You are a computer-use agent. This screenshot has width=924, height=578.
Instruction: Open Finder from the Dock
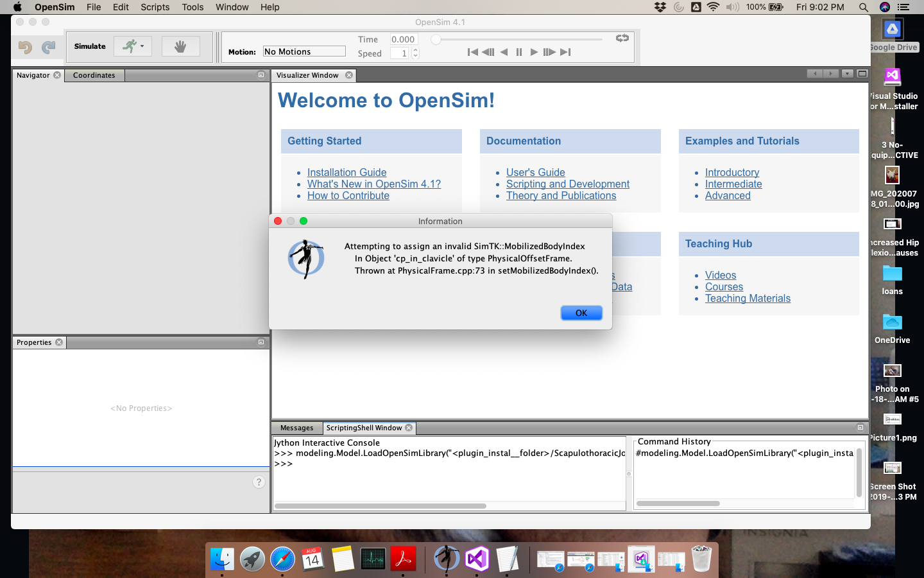(x=222, y=559)
